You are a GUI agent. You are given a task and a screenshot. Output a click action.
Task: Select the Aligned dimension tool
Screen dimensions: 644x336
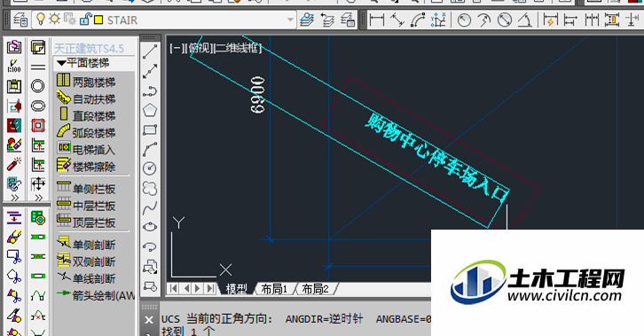coord(397,20)
